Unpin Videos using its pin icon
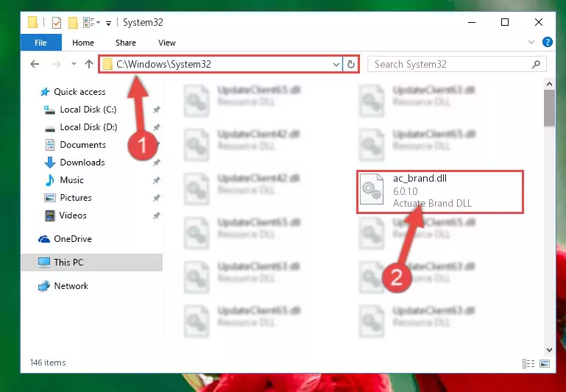Viewport: 566px width, 392px height. [156, 215]
